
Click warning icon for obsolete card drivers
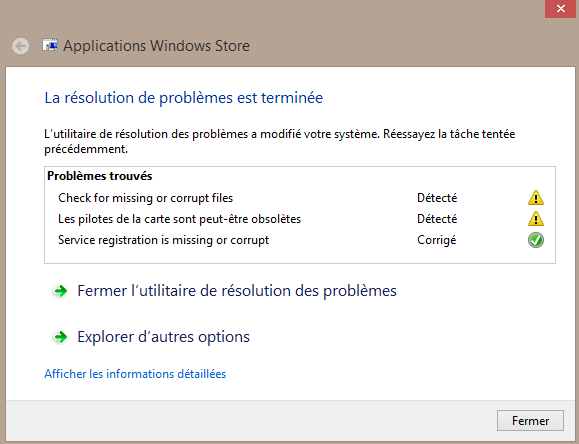535,219
